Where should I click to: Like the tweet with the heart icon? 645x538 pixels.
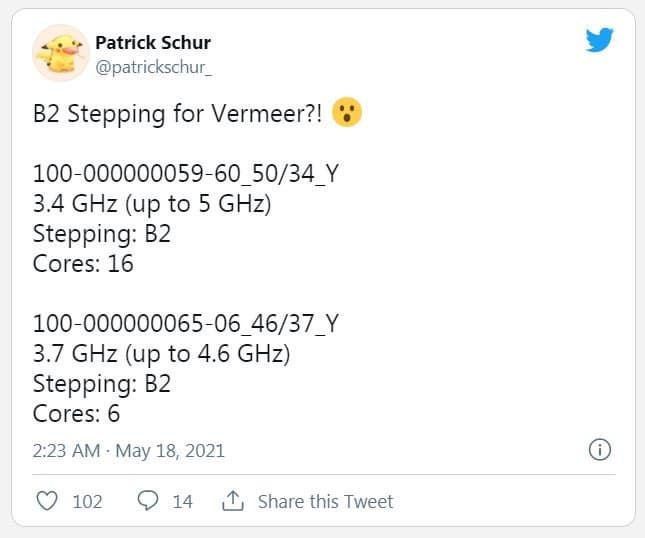click(47, 501)
